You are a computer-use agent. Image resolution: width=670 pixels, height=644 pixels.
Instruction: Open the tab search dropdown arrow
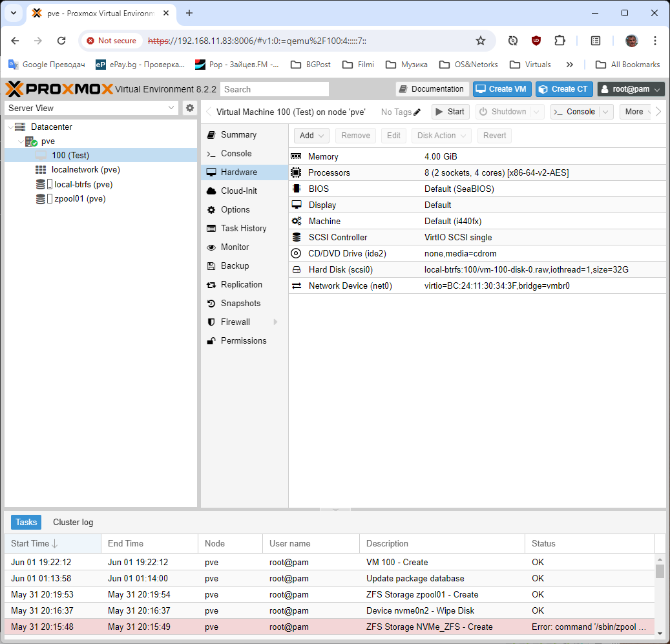tap(14, 13)
